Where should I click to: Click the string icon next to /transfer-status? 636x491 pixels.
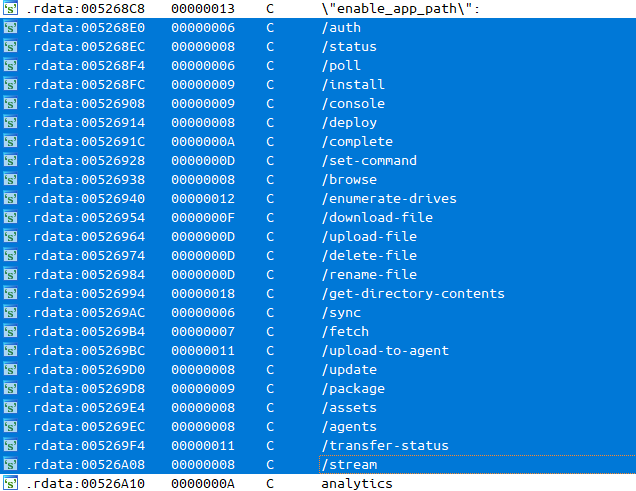9,446
